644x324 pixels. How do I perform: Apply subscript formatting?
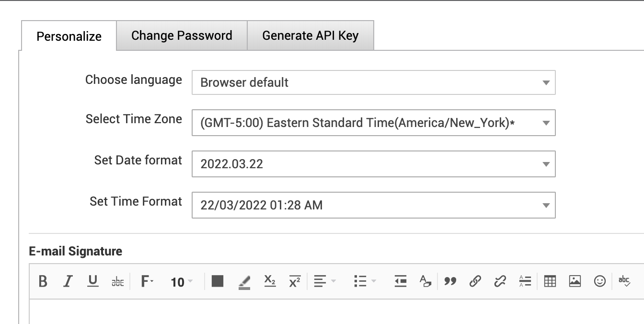[270, 281]
